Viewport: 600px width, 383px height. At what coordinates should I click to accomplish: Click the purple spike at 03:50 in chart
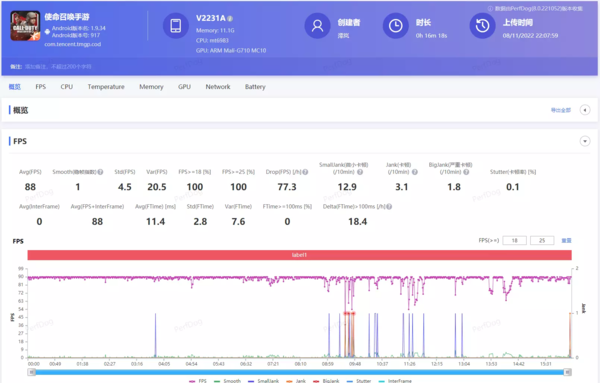click(155, 335)
